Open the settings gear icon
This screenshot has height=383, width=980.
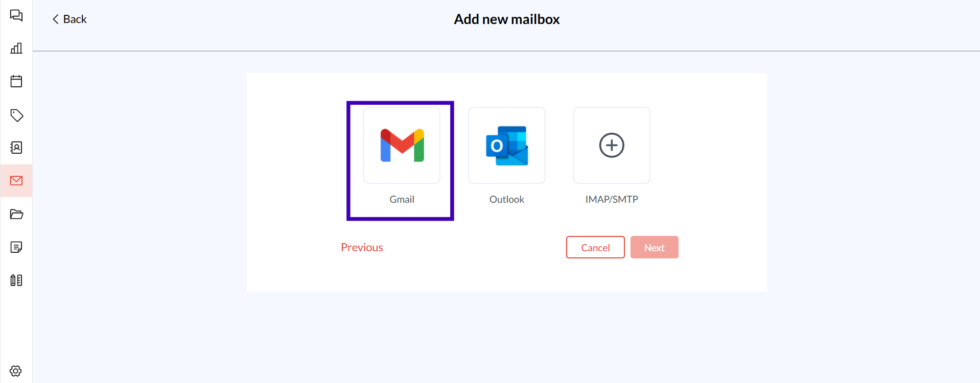coord(16,371)
